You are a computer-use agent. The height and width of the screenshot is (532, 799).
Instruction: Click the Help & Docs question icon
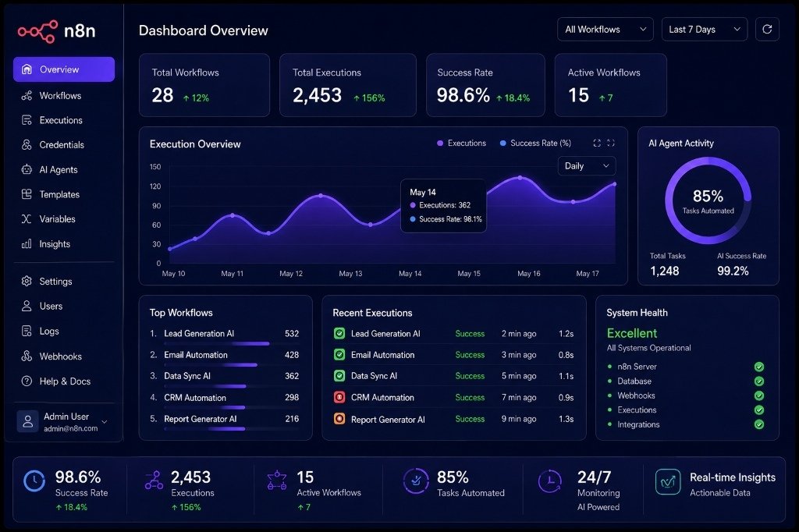pos(27,381)
